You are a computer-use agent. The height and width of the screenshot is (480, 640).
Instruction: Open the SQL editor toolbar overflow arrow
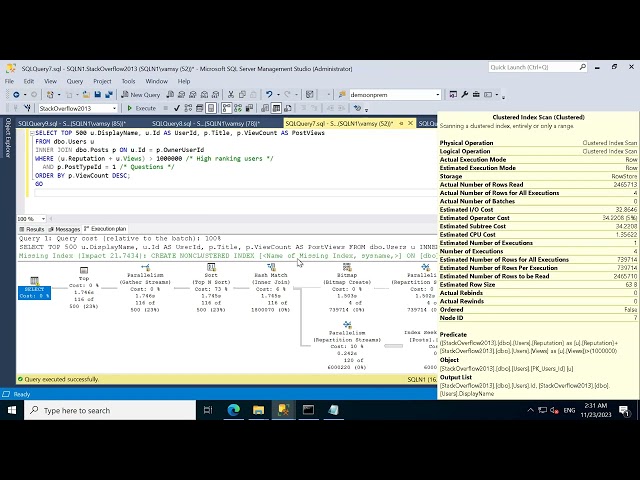click(x=367, y=109)
